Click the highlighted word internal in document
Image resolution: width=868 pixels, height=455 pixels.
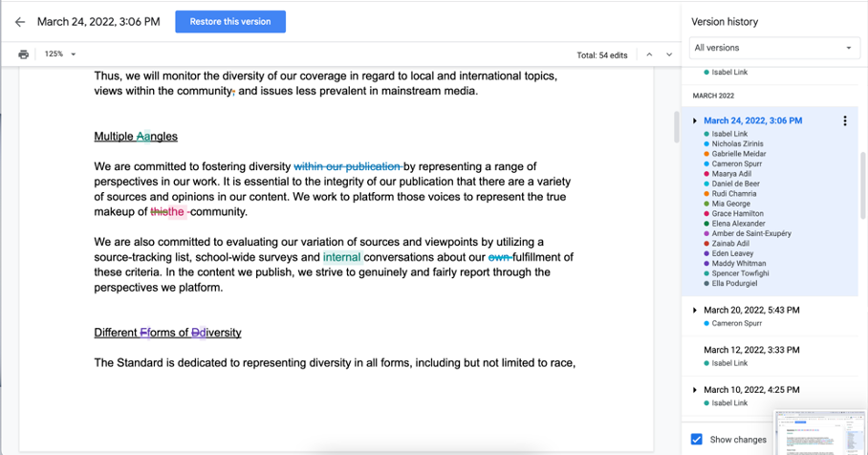point(342,257)
